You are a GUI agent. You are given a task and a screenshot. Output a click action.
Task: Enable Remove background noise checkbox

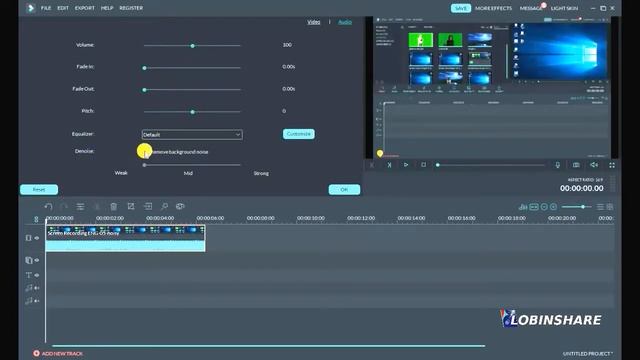145,152
